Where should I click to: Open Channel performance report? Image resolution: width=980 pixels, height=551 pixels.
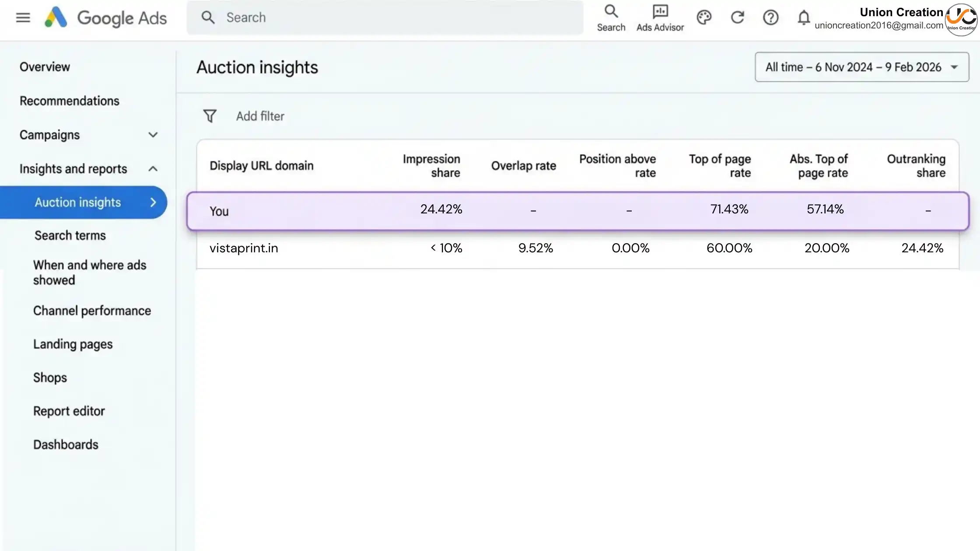(x=92, y=310)
